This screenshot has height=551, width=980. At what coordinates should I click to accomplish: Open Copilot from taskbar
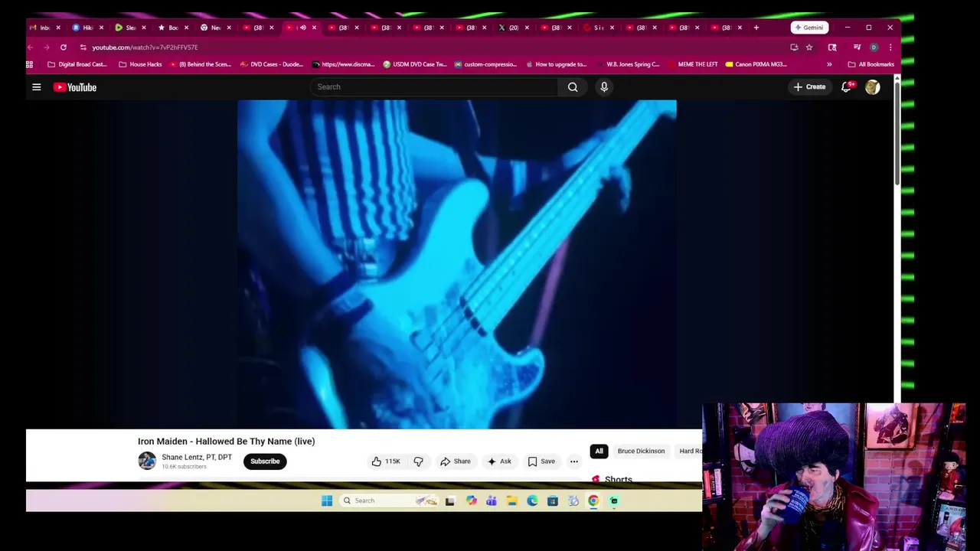point(471,500)
